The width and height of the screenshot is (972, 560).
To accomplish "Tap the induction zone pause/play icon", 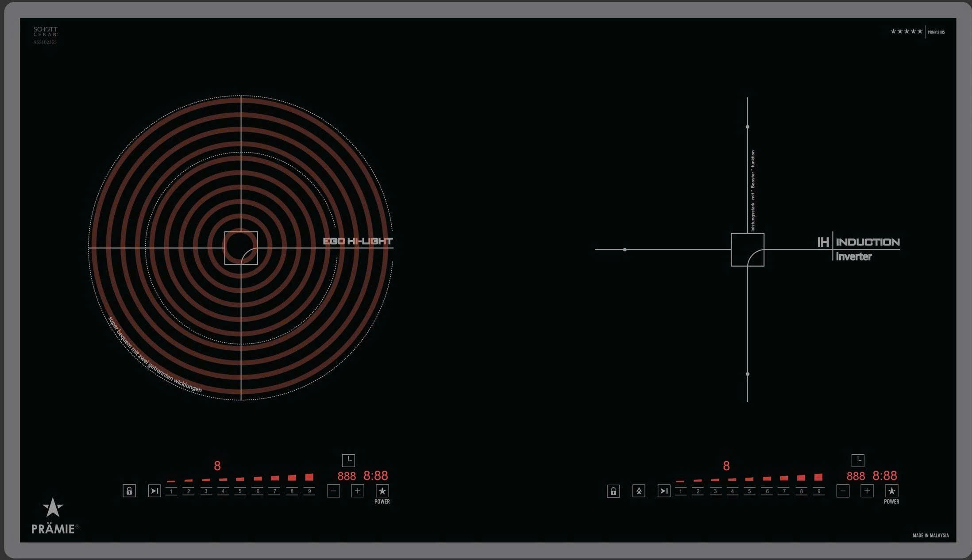I will tap(663, 491).
